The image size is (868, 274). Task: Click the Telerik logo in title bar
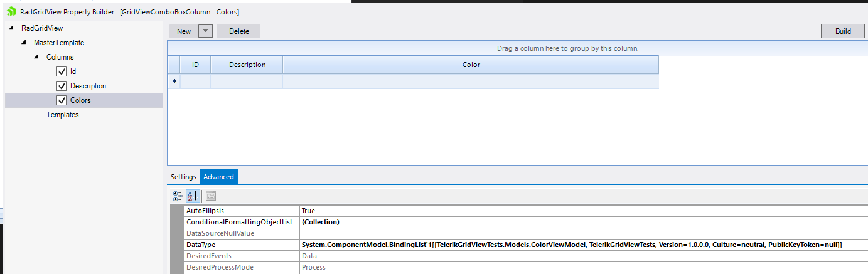11,11
